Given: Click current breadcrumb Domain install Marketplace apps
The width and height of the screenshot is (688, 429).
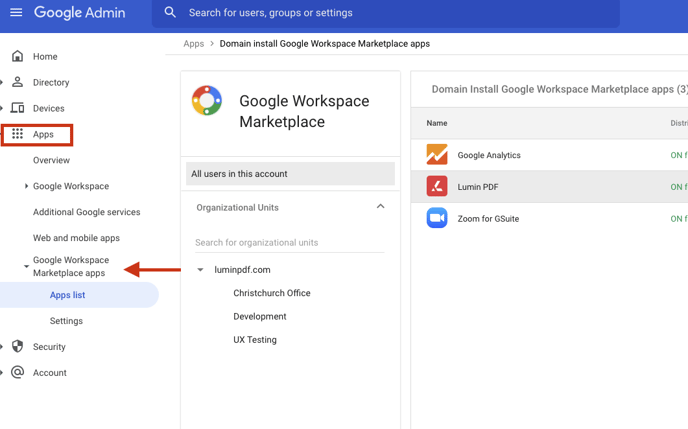Looking at the screenshot, I should (325, 44).
